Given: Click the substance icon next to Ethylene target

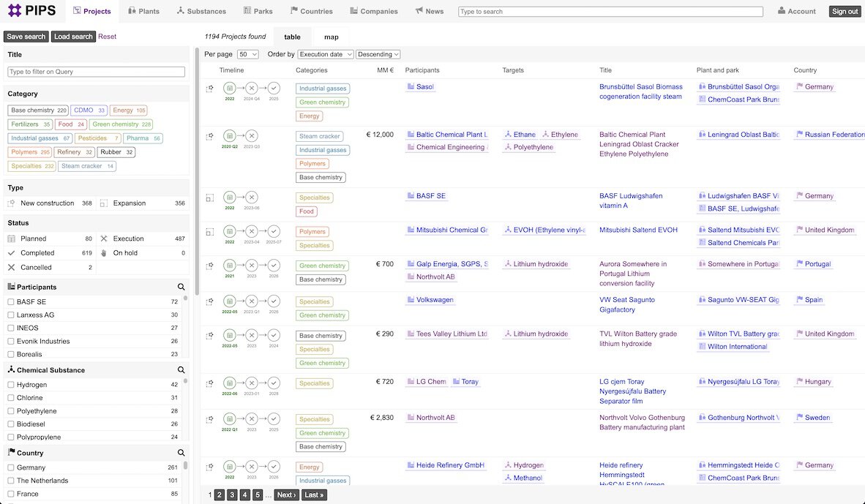Looking at the screenshot, I should pyautogui.click(x=545, y=134).
